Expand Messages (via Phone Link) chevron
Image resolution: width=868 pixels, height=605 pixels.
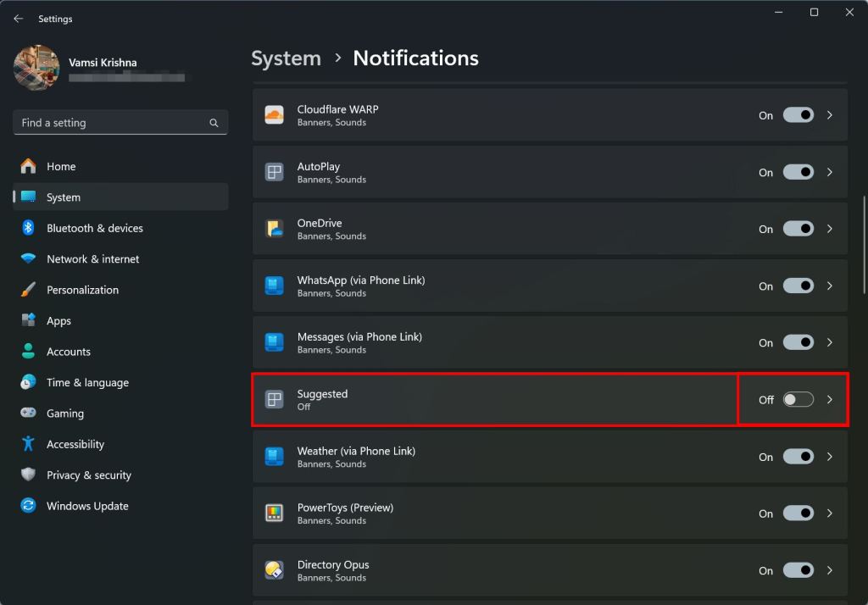(830, 342)
